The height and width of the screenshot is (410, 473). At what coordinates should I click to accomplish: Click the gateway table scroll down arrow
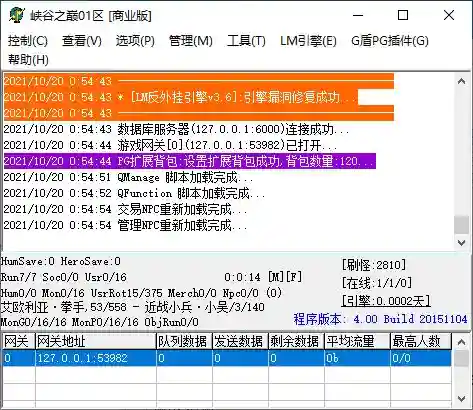coord(462,398)
